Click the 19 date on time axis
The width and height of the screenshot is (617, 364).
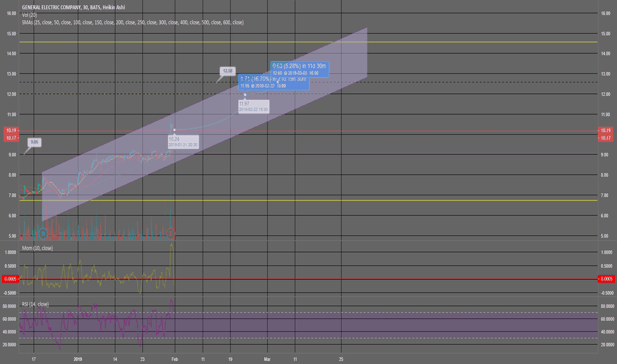(230, 359)
